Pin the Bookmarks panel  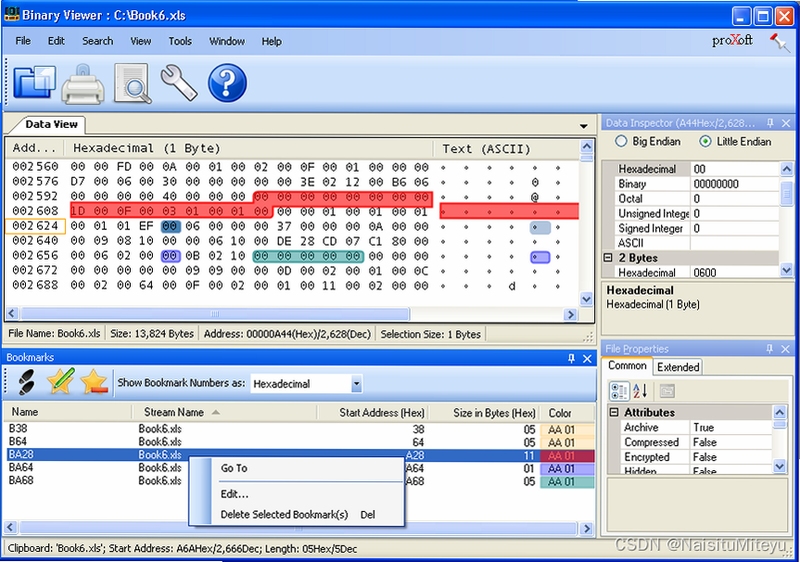coord(571,358)
